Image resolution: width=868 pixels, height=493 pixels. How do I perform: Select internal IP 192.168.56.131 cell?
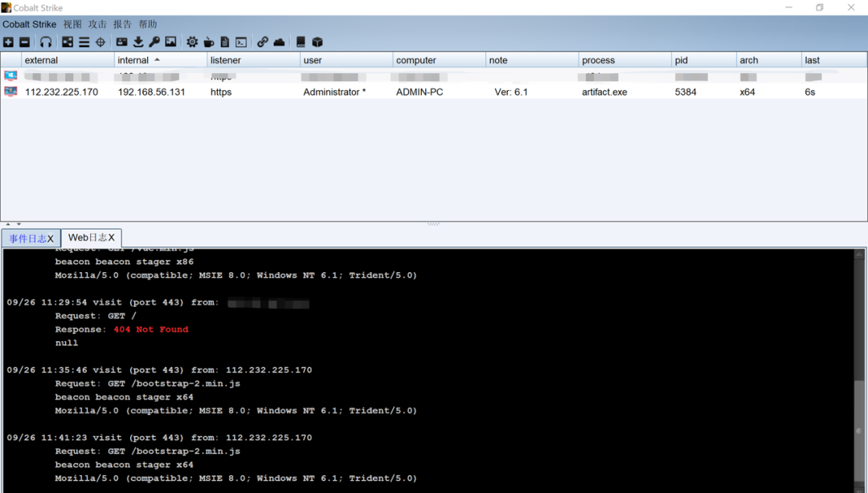tap(151, 92)
